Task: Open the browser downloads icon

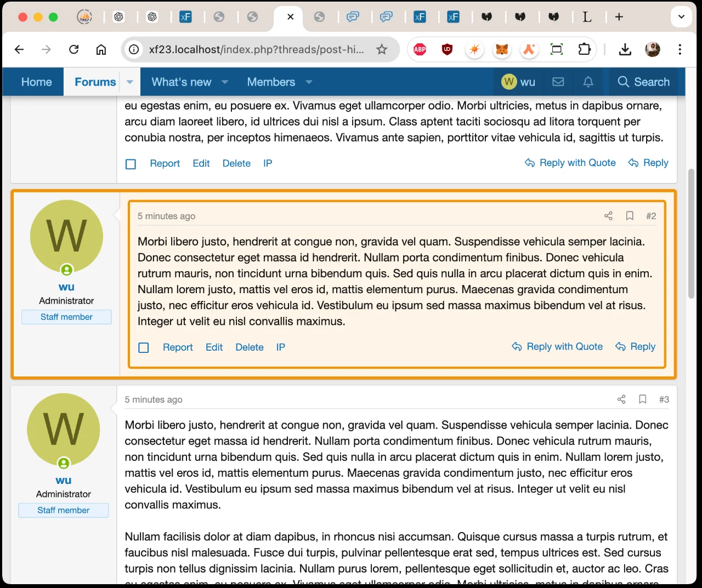Action: pos(625,49)
